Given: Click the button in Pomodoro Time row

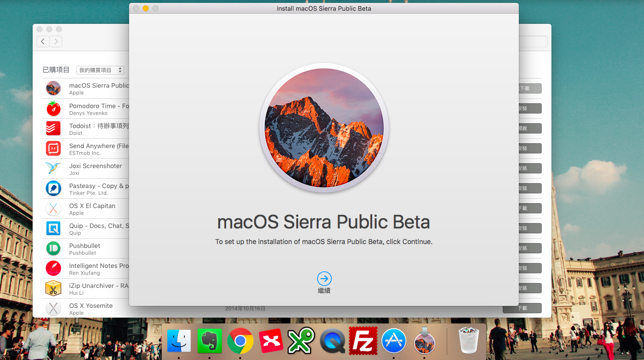Looking at the screenshot, I should [530, 109].
